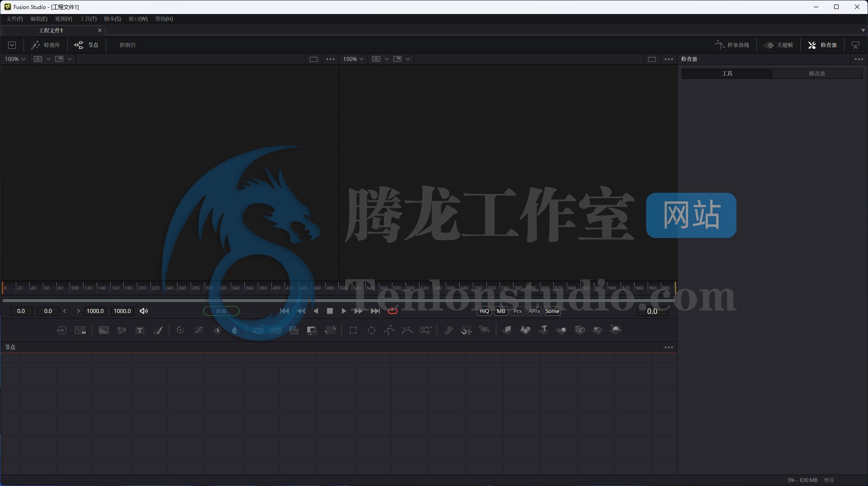The width and height of the screenshot is (868, 486).
Task: Add a Merge node
Action: coord(257,330)
